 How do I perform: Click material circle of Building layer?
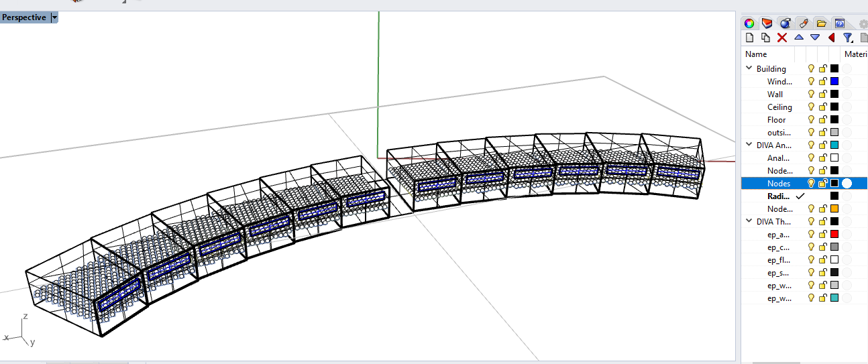coord(847,68)
